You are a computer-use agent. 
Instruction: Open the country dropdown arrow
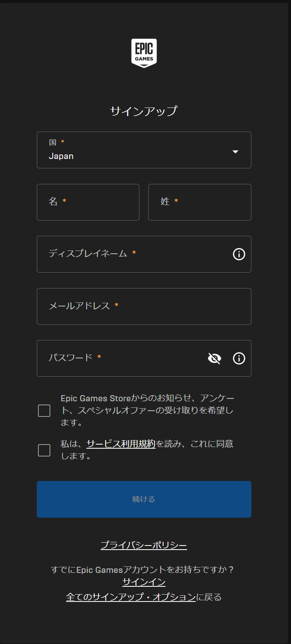point(235,152)
